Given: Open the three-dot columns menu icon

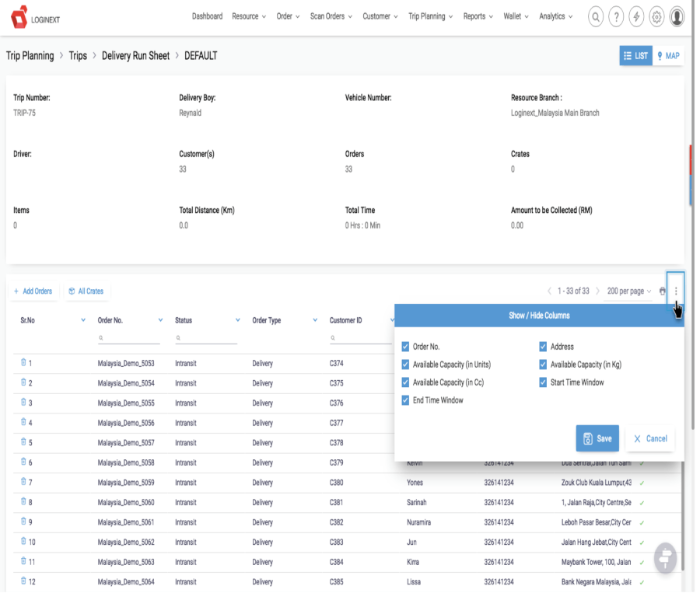Looking at the screenshot, I should (677, 291).
